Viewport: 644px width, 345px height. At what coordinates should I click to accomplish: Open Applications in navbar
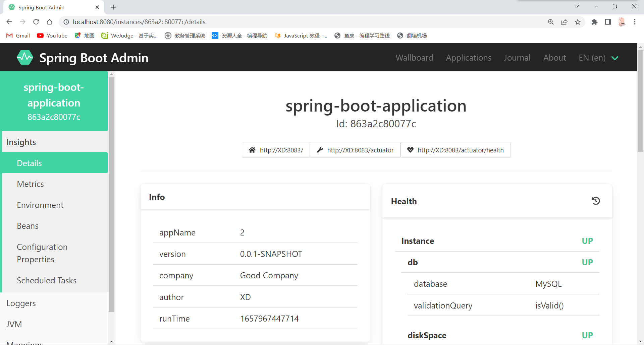pos(469,58)
